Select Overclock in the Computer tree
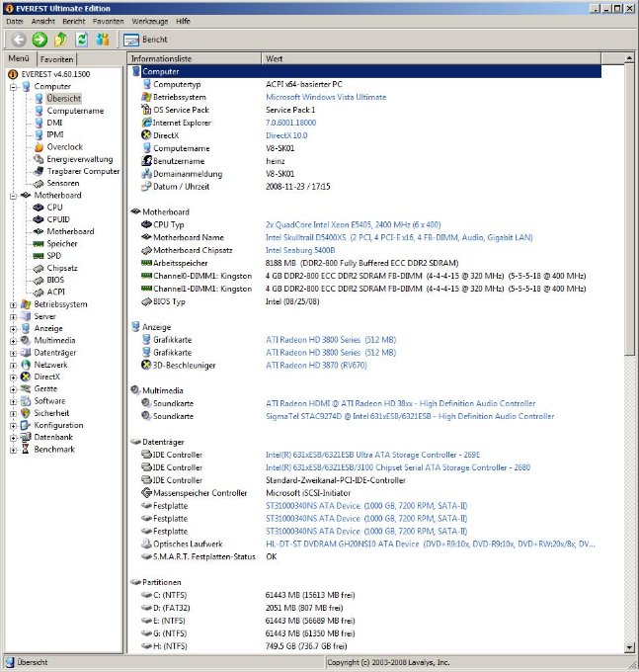Screen dimensions: 639x672 (x=64, y=146)
